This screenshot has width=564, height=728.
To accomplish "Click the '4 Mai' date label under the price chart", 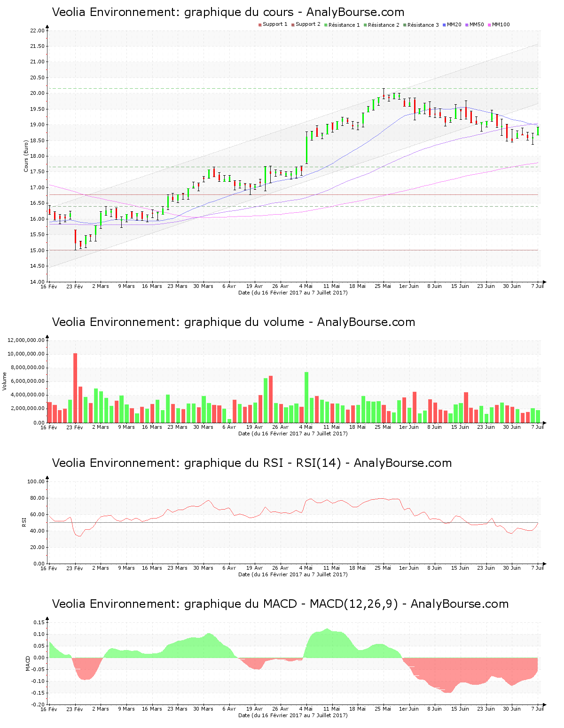I will pos(306,286).
